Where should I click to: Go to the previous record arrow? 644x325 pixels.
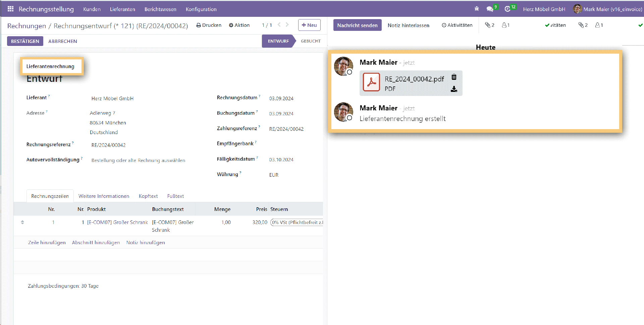[279, 25]
